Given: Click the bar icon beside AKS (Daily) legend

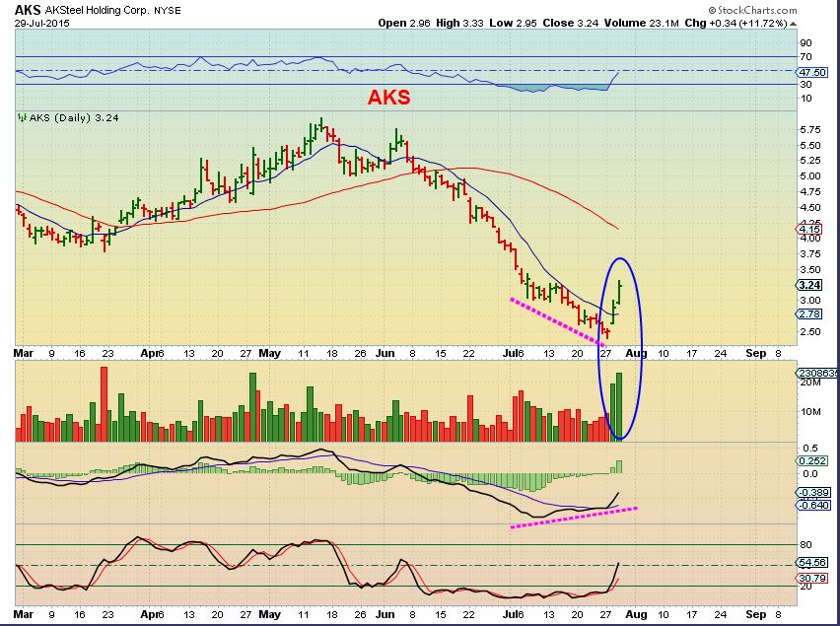Looking at the screenshot, I should [22, 118].
